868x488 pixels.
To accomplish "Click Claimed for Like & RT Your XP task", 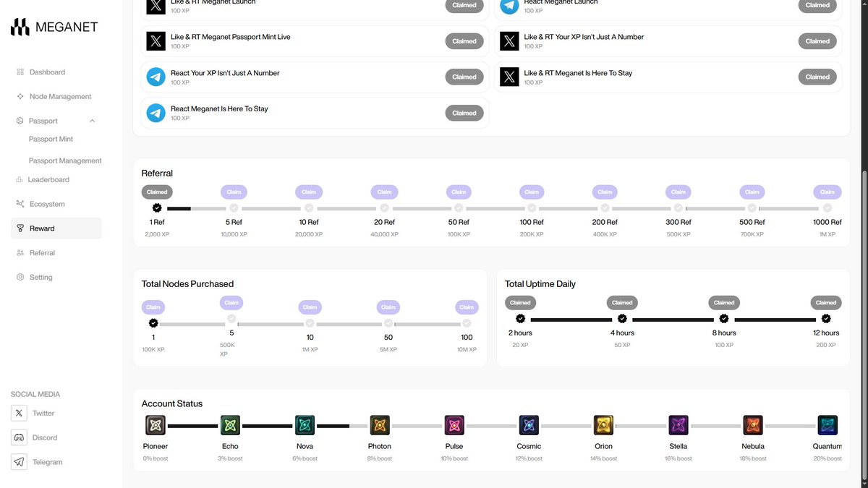I will tap(817, 41).
